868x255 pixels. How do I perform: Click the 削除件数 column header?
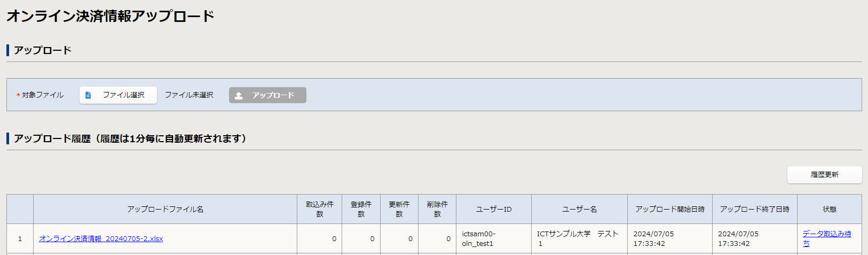[x=437, y=209]
